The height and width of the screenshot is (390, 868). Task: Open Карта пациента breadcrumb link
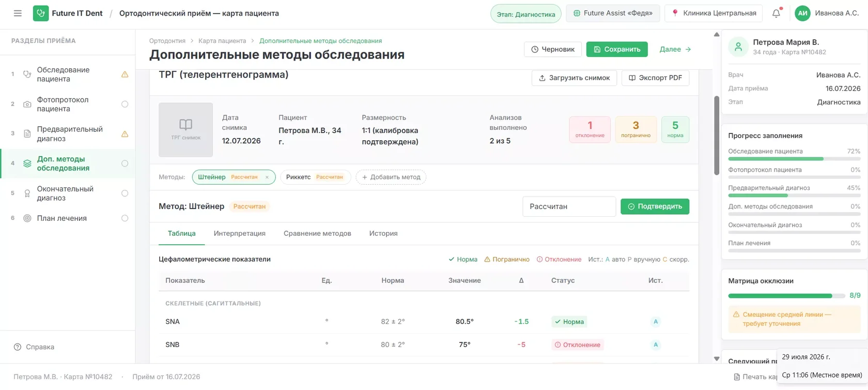click(x=222, y=41)
